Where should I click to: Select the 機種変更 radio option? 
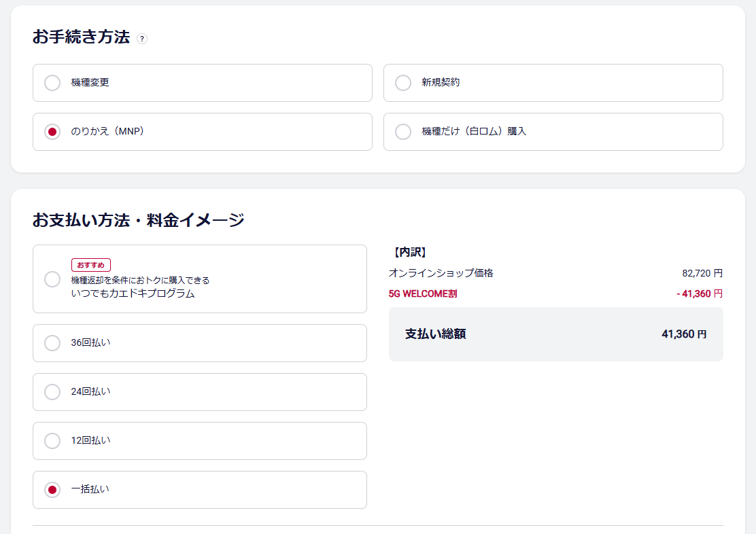coord(52,83)
